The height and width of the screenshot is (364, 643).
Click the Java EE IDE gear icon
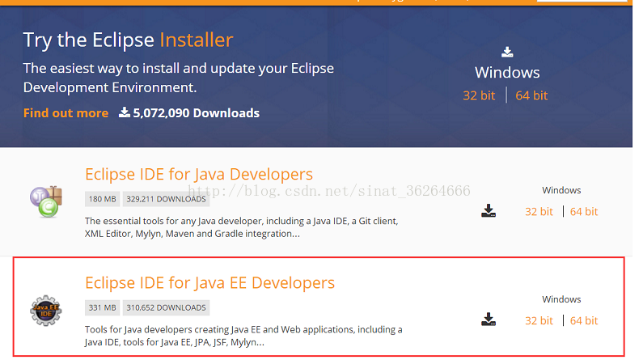pyautogui.click(x=46, y=311)
